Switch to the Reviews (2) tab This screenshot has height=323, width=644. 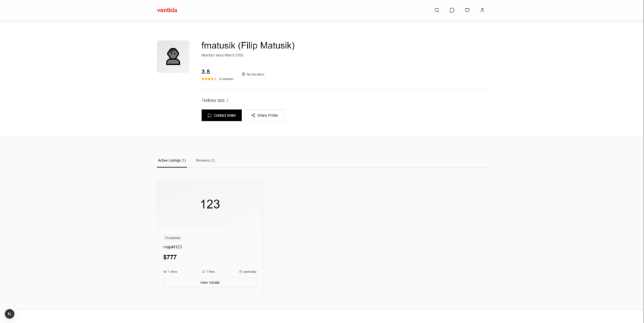[205, 160]
